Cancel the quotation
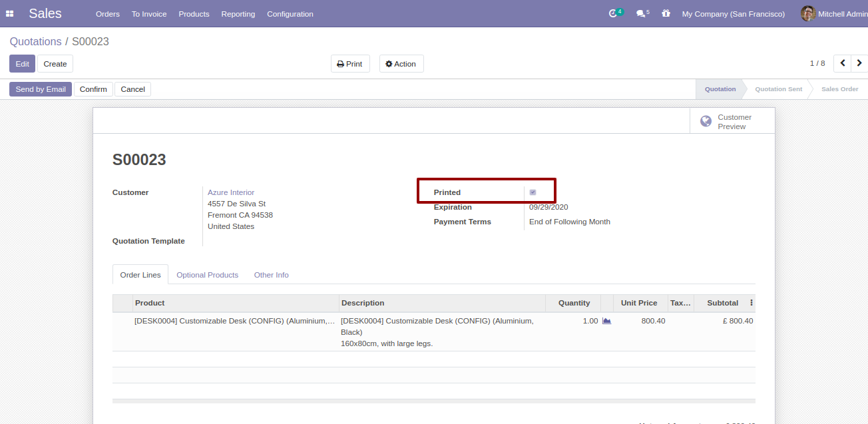 pyautogui.click(x=133, y=89)
